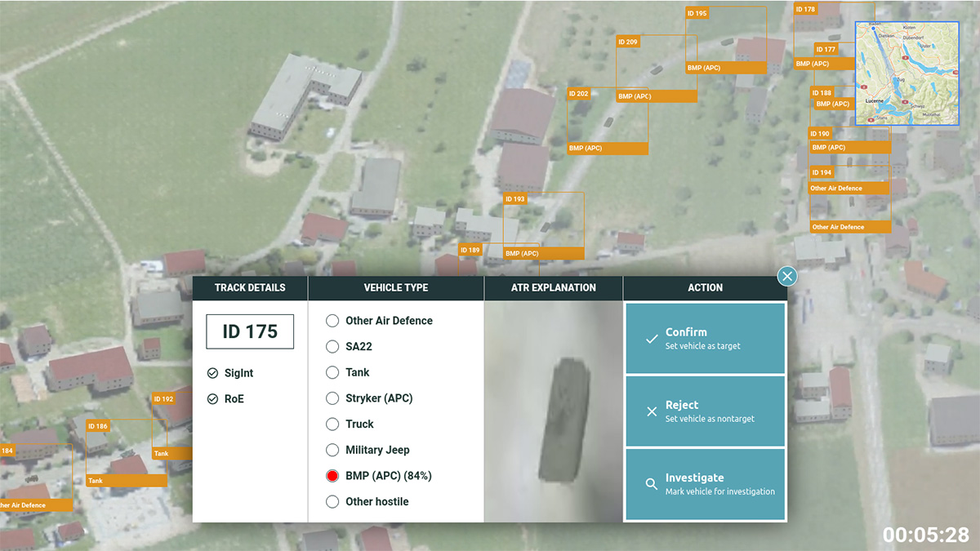Select the ID 194 Other Air Defence marker

[x=821, y=172]
